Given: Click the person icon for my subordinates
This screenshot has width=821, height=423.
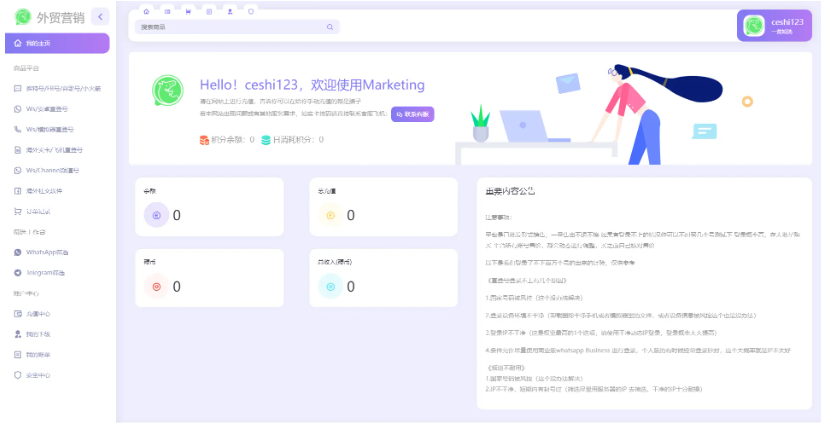Looking at the screenshot, I should click(x=17, y=334).
